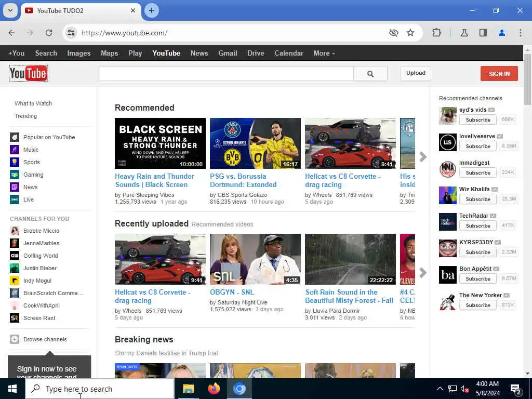This screenshot has width=532, height=399.
Task: Open Chrome three-dot menu
Action: pos(521,33)
